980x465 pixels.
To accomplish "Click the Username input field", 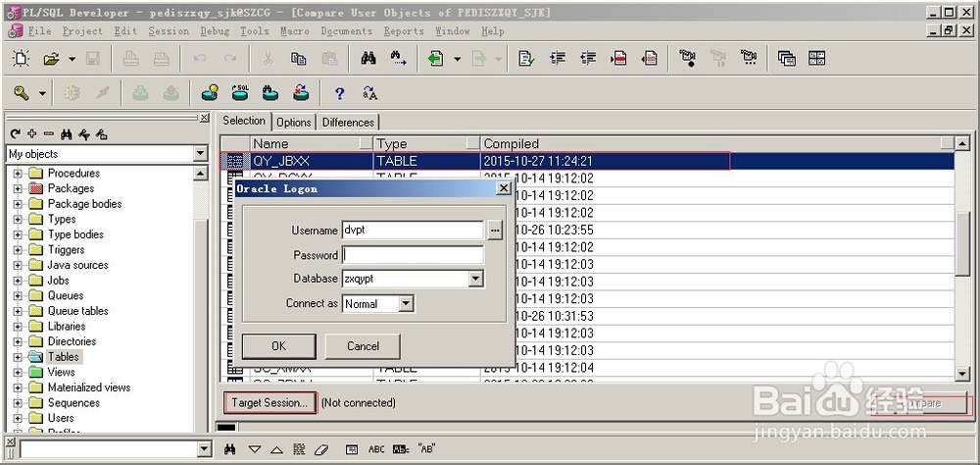I will (414, 230).
